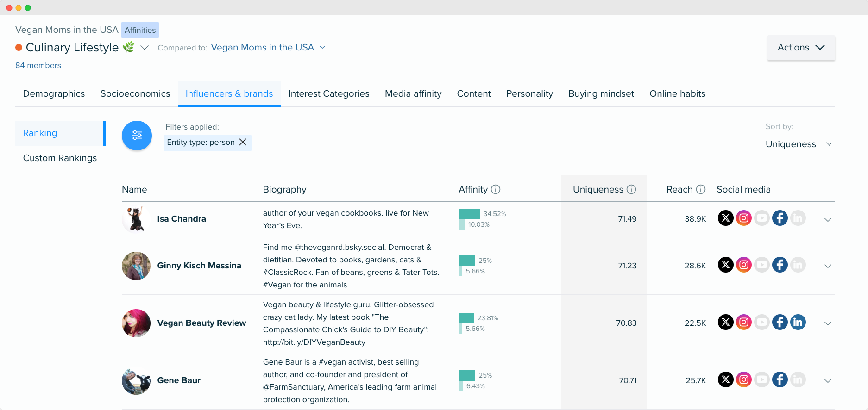Select Custom Rankings in the sidebar
The height and width of the screenshot is (410, 868).
[x=60, y=158]
